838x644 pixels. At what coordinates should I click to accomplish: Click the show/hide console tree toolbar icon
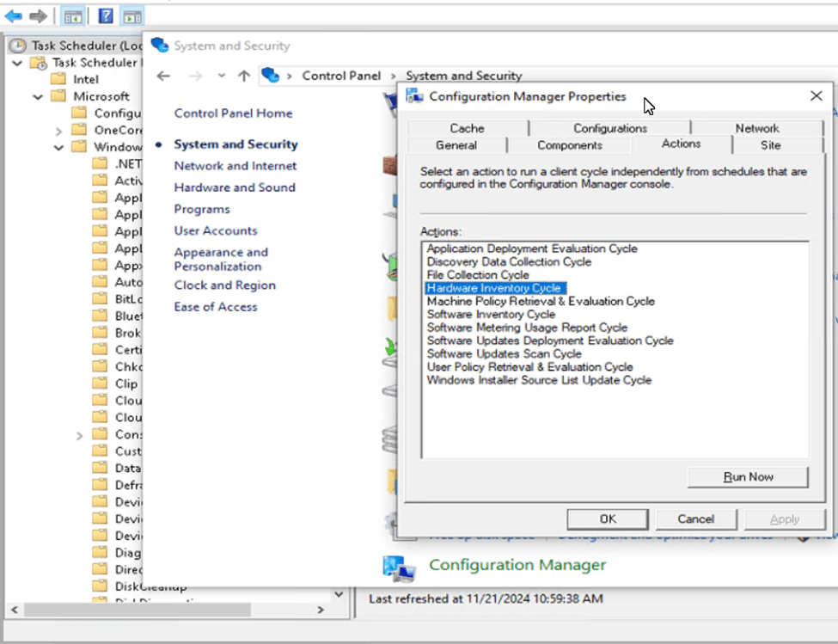click(x=74, y=16)
